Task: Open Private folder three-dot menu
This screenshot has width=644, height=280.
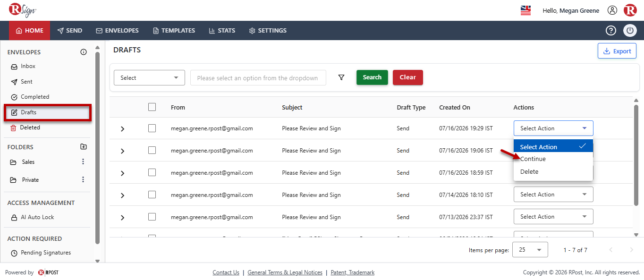Action: (83, 180)
